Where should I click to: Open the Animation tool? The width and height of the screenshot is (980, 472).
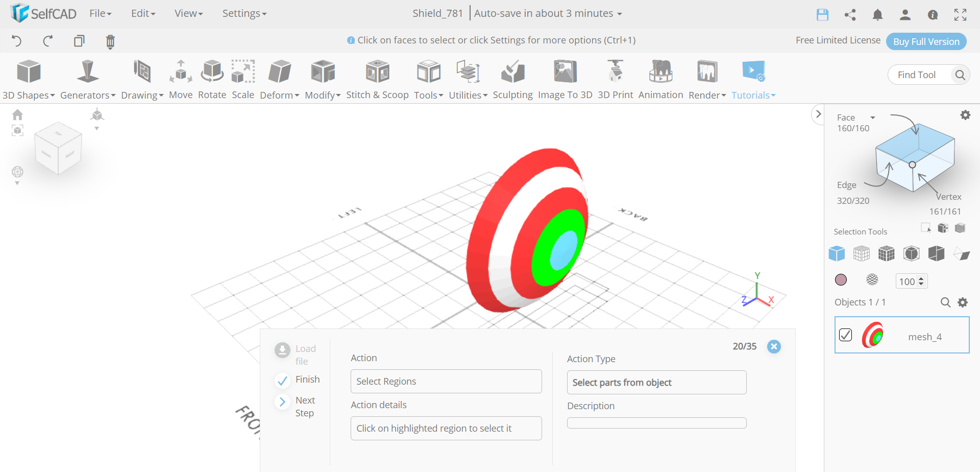(660, 79)
